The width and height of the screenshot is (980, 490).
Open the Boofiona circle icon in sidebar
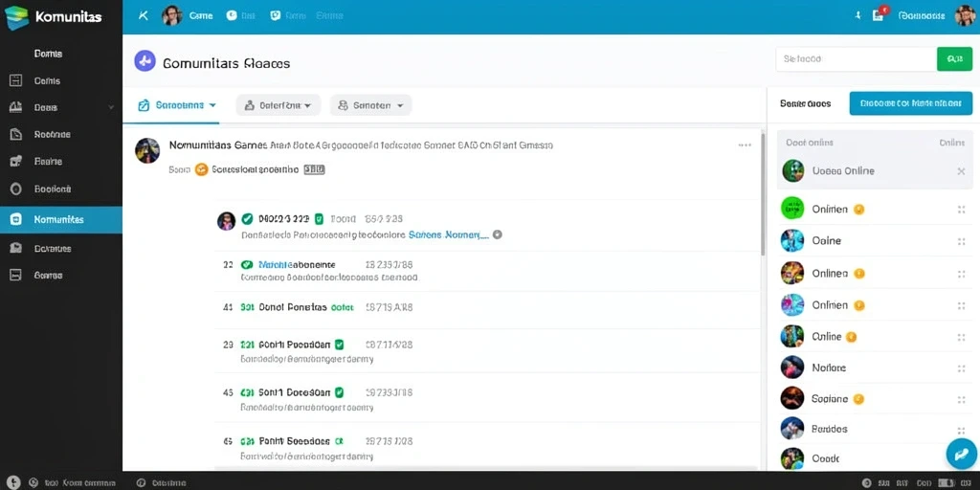(x=16, y=189)
